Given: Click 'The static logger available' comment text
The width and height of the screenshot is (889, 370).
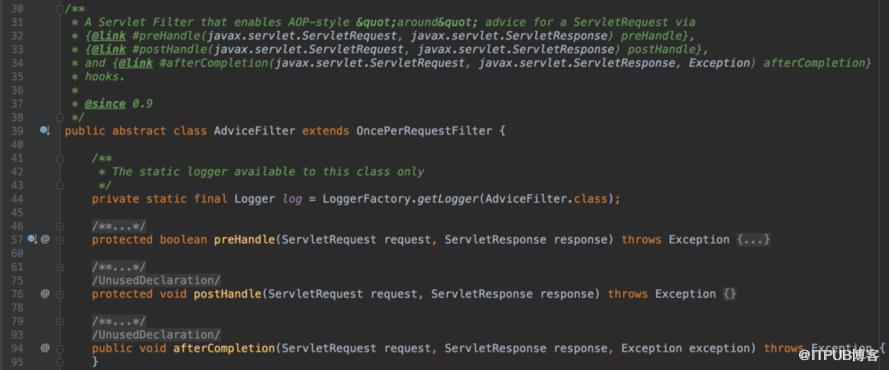Looking at the screenshot, I should tap(200, 172).
